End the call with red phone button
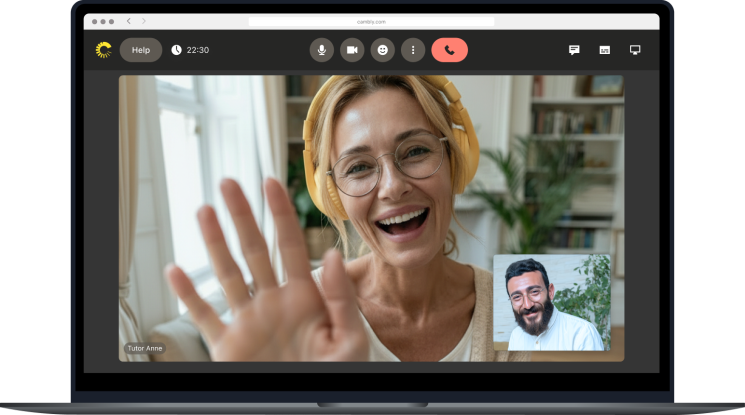This screenshot has height=415, width=745. pos(449,50)
